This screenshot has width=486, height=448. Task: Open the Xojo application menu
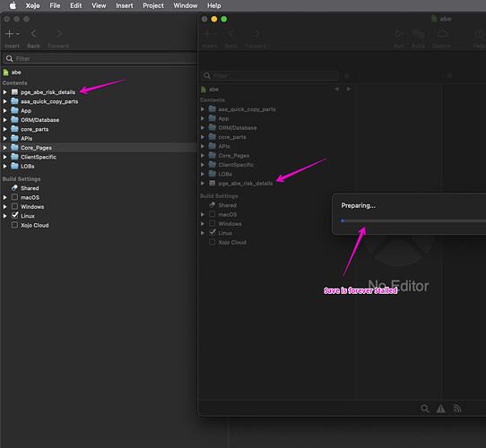32,5
